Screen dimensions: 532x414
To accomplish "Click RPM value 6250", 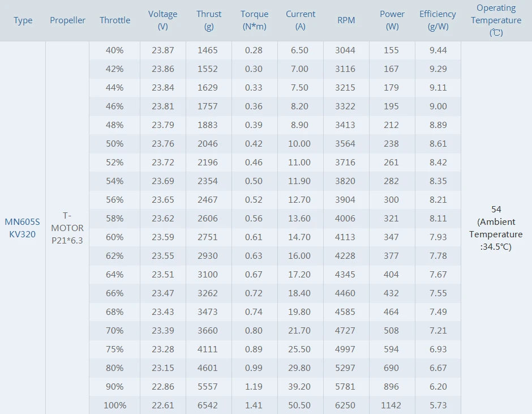I will [345, 405].
